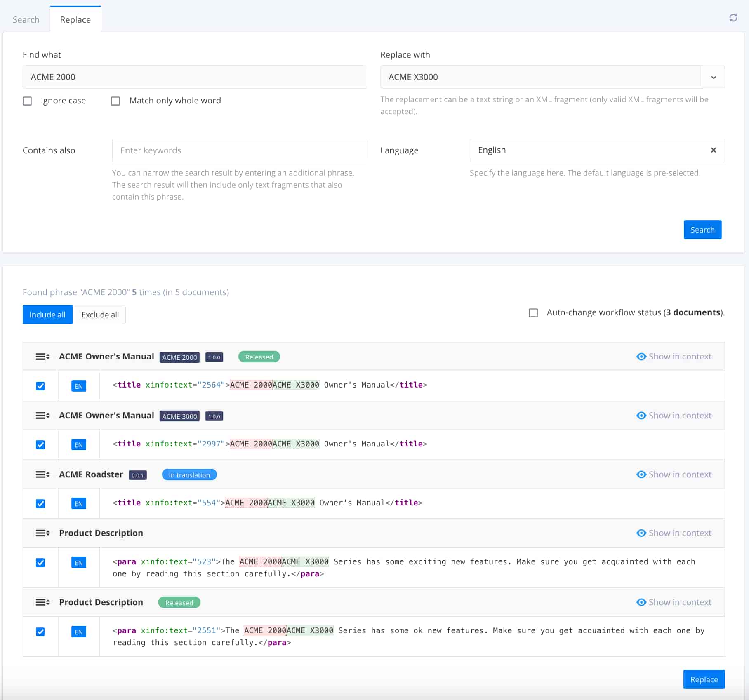Focus the Contains also keywords field
The image size is (749, 700).
click(239, 150)
